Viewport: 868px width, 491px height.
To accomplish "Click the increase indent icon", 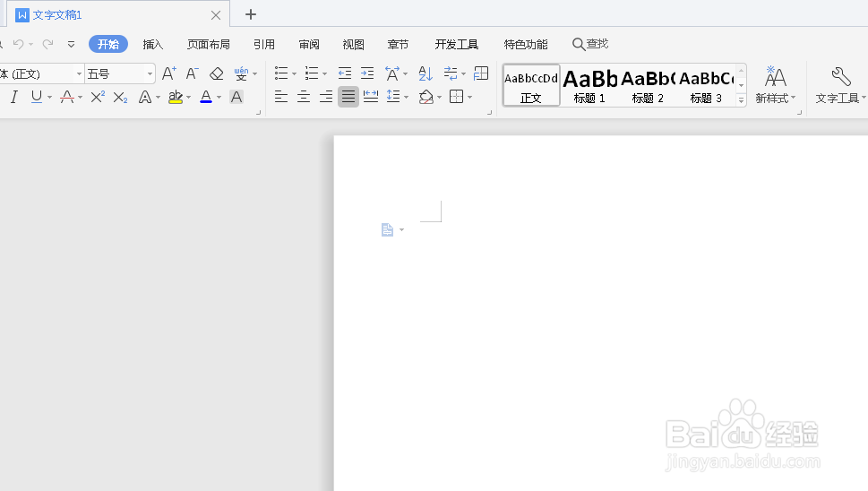I will [367, 73].
